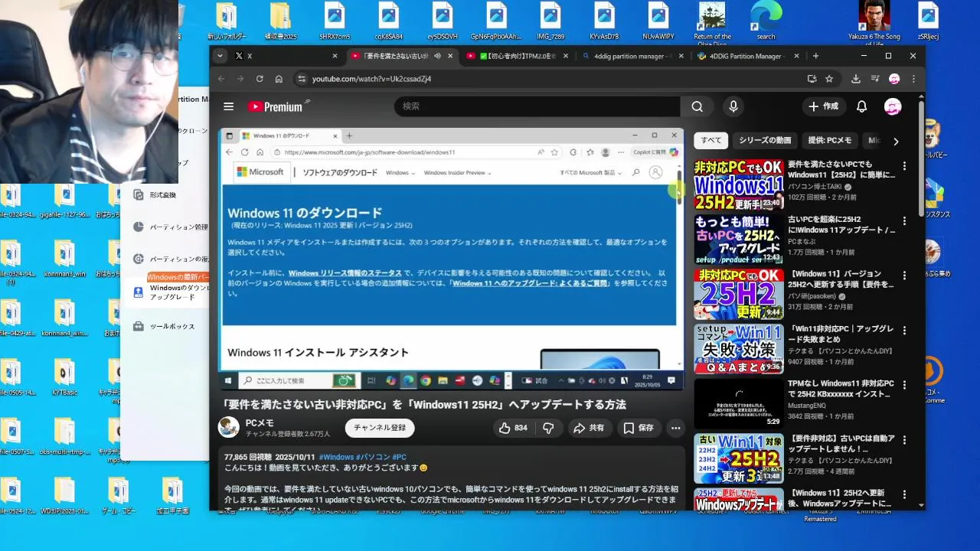
Task: Open options for MustangENQ TPMなし recommendation
Action: (904, 385)
